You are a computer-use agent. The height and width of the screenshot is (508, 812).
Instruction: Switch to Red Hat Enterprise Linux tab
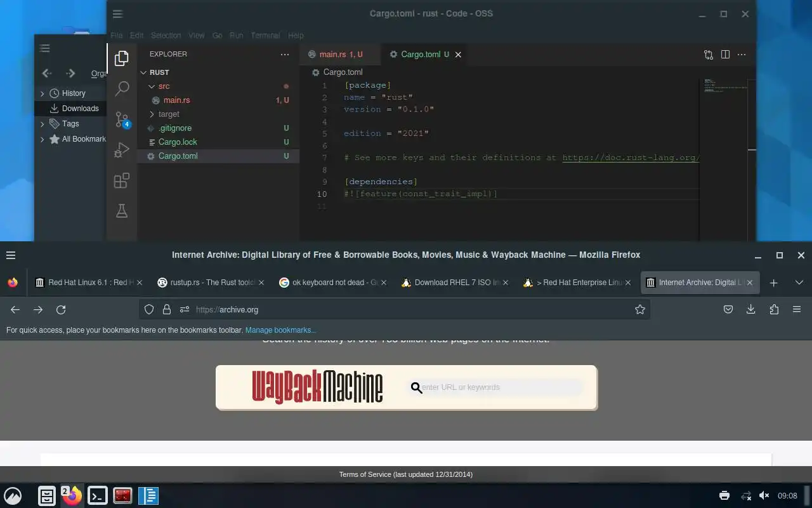575,283
